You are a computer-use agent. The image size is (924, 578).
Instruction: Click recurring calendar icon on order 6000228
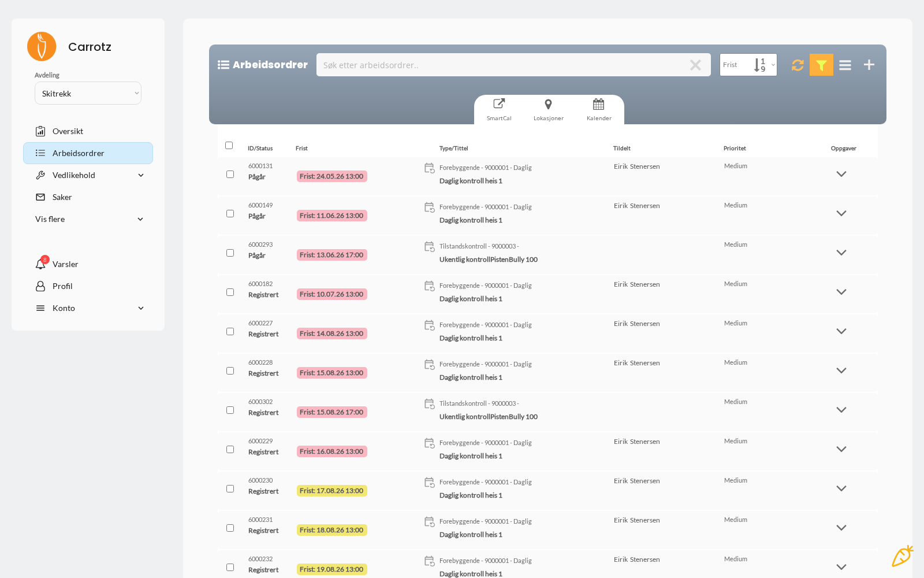[x=430, y=365]
